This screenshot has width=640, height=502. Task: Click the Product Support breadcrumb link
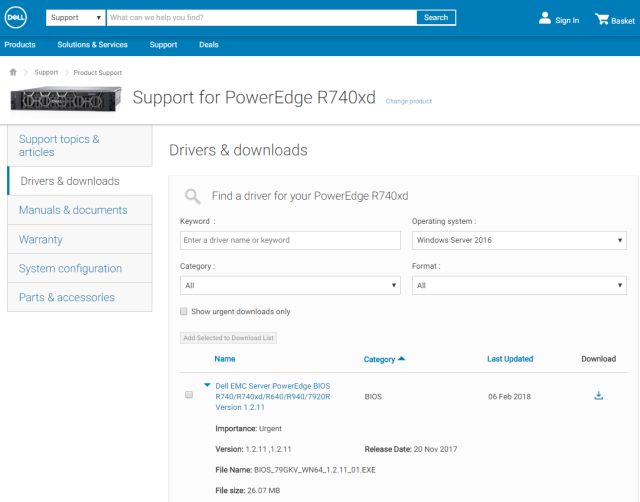(98, 73)
